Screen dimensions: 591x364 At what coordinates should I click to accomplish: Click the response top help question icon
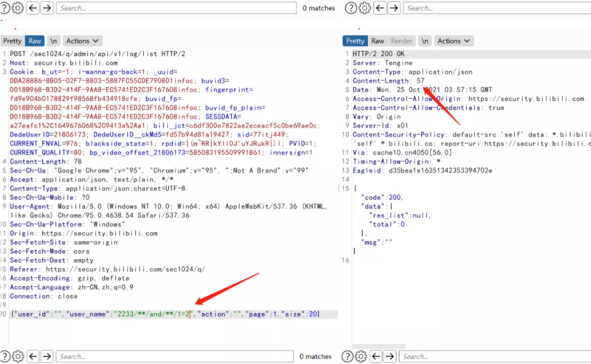coord(351,8)
